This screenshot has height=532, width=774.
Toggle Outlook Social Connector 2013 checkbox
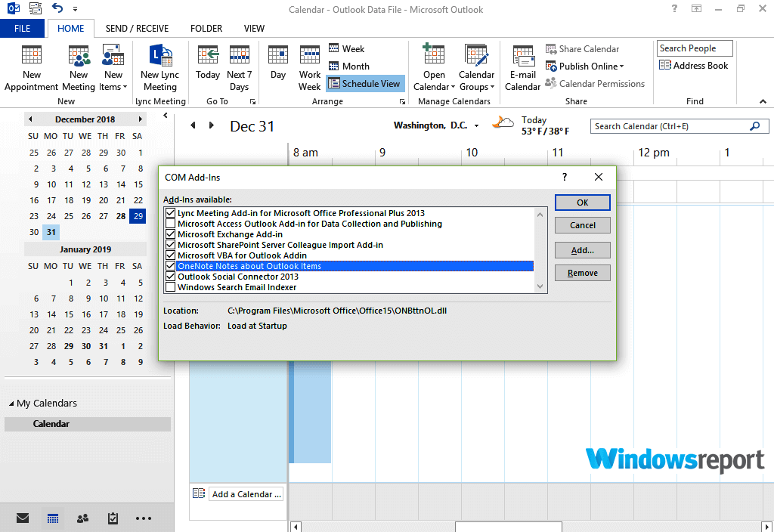pos(170,277)
